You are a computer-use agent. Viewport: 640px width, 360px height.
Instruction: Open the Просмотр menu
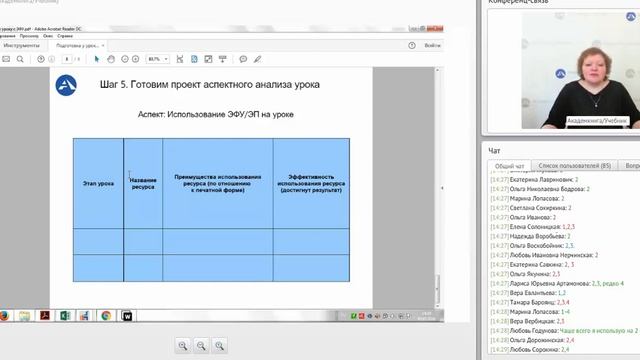(x=29, y=36)
